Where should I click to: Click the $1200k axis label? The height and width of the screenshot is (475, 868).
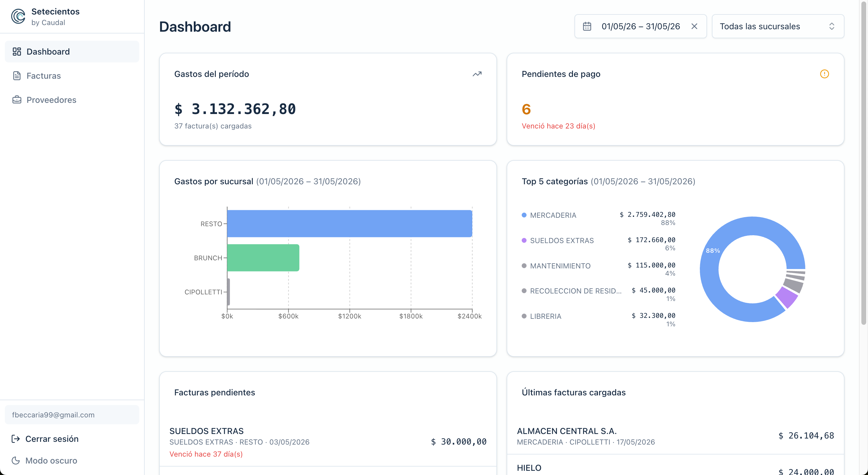(x=349, y=316)
